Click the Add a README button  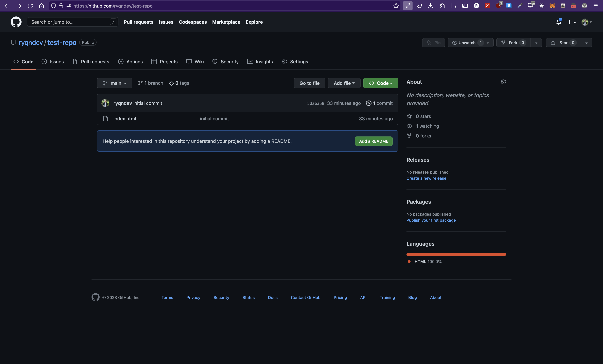(374, 141)
